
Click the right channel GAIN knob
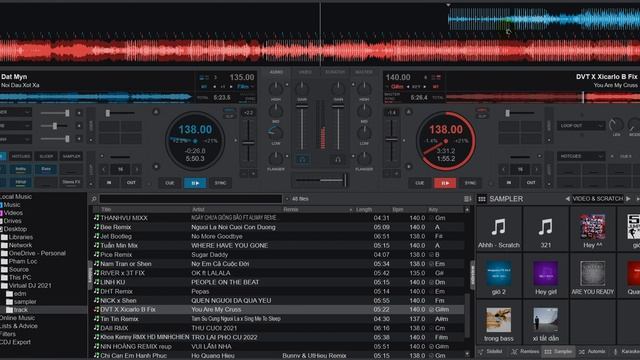point(338,88)
